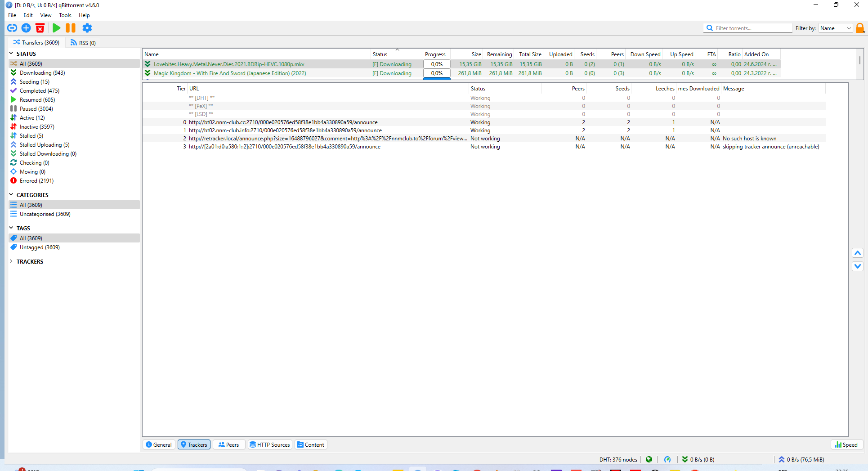868x471 pixels.
Task: Show the Trackers details tab
Action: pyautogui.click(x=194, y=445)
